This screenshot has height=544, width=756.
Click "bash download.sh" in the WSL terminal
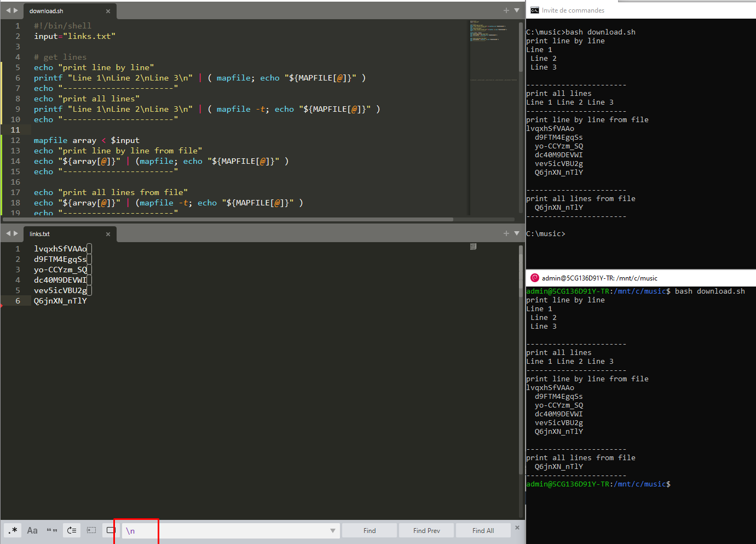(x=710, y=291)
